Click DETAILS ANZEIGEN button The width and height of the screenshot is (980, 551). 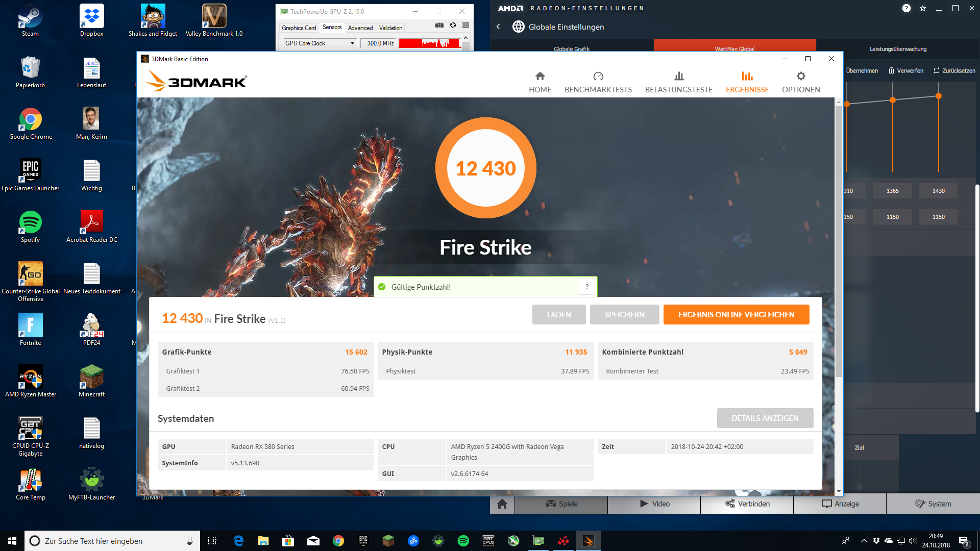764,418
